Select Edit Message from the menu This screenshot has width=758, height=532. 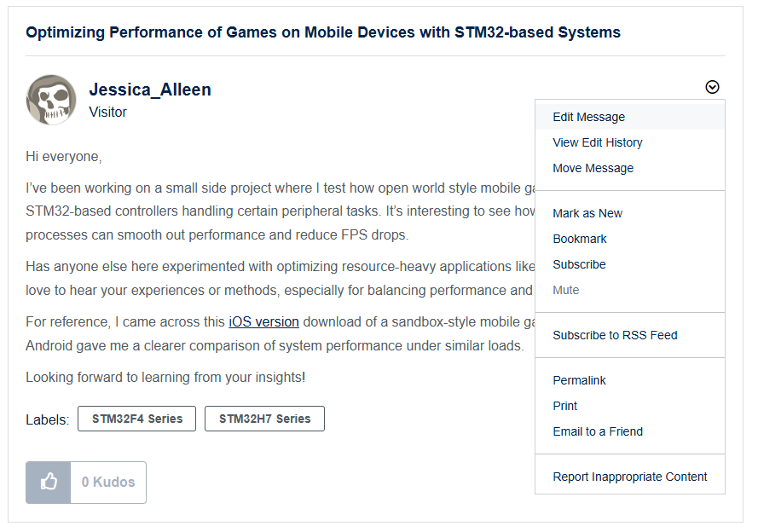588,117
